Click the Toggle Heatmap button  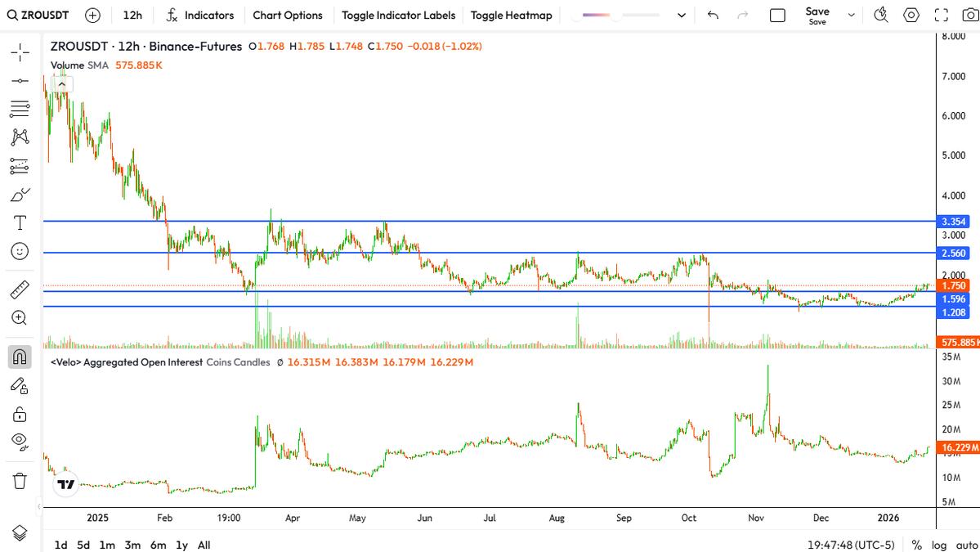(x=511, y=15)
